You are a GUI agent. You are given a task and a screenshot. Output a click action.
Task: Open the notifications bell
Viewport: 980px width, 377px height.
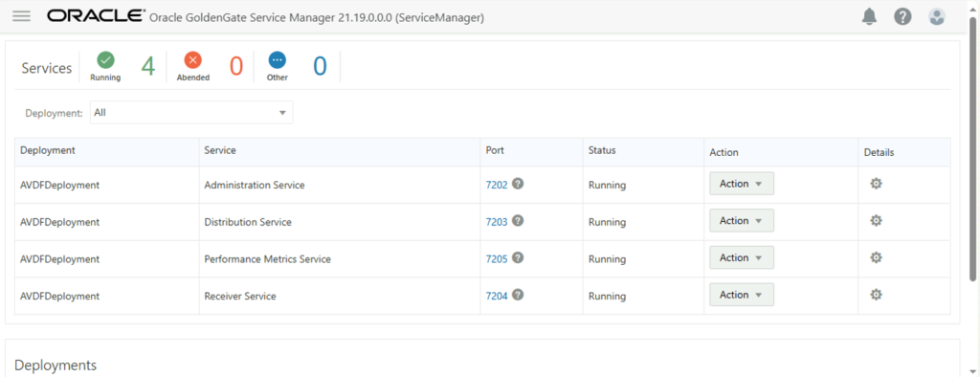869,17
